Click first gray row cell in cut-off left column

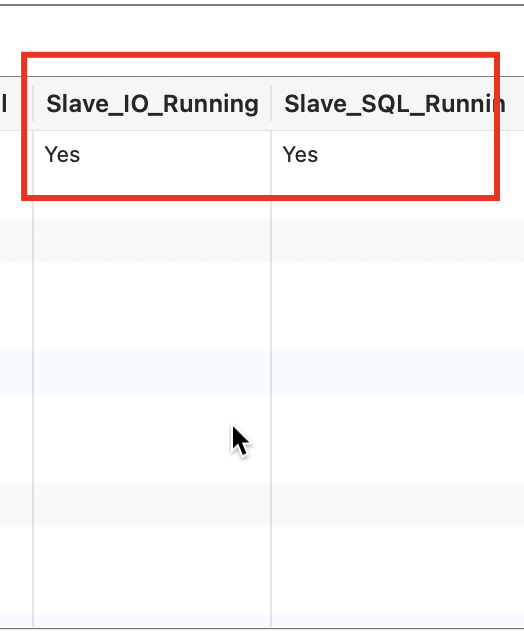(x=16, y=241)
